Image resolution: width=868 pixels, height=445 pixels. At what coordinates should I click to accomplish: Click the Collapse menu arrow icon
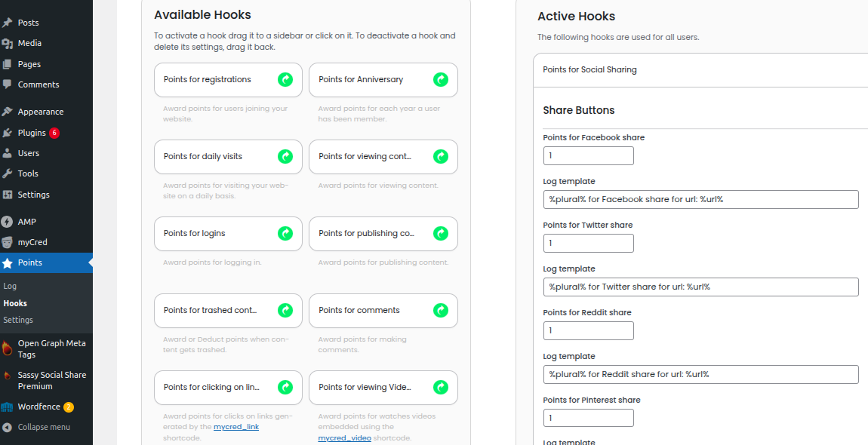coord(8,428)
